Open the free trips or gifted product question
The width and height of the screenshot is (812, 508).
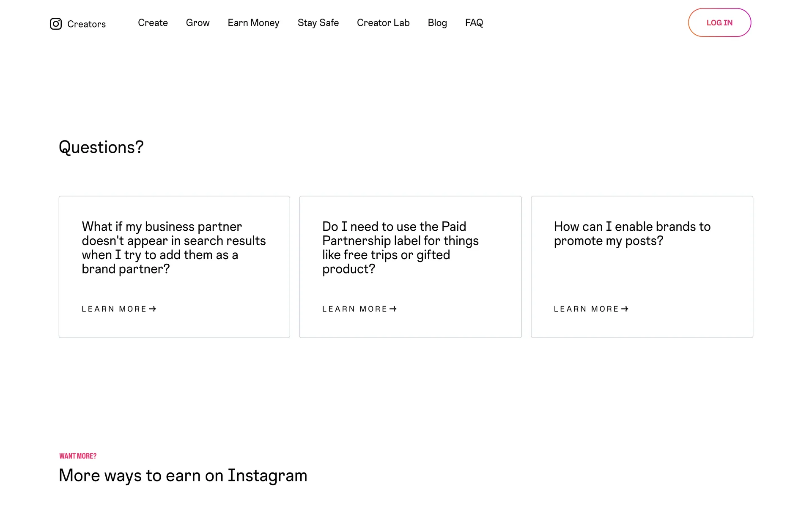coord(400,248)
